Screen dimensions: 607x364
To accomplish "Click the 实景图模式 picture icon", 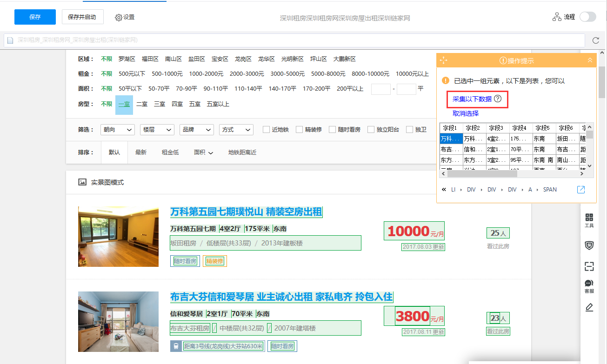I will pos(82,182).
